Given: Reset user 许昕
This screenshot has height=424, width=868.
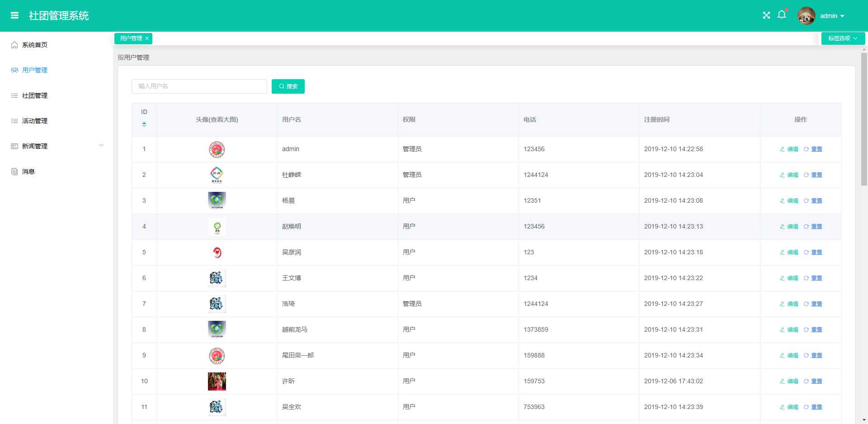Looking at the screenshot, I should 813,381.
